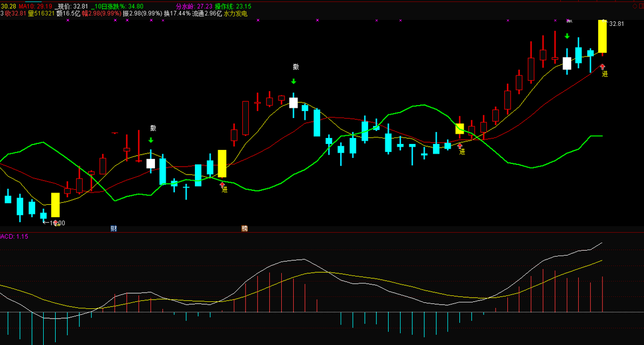The image size is (644, 345).
Task: Click the 进 label under the small yellow candle
Action: (463, 152)
